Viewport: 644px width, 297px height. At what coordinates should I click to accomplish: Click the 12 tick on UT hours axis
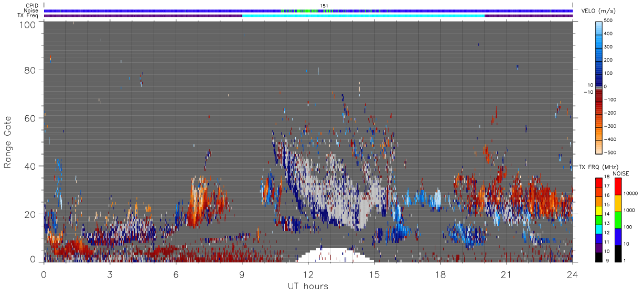click(x=308, y=274)
